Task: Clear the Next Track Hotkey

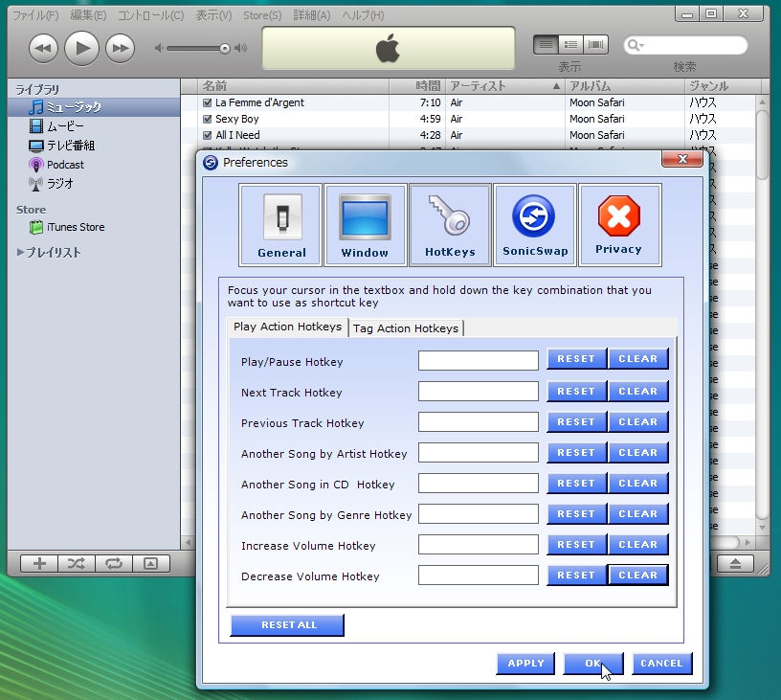Action: [x=638, y=392]
